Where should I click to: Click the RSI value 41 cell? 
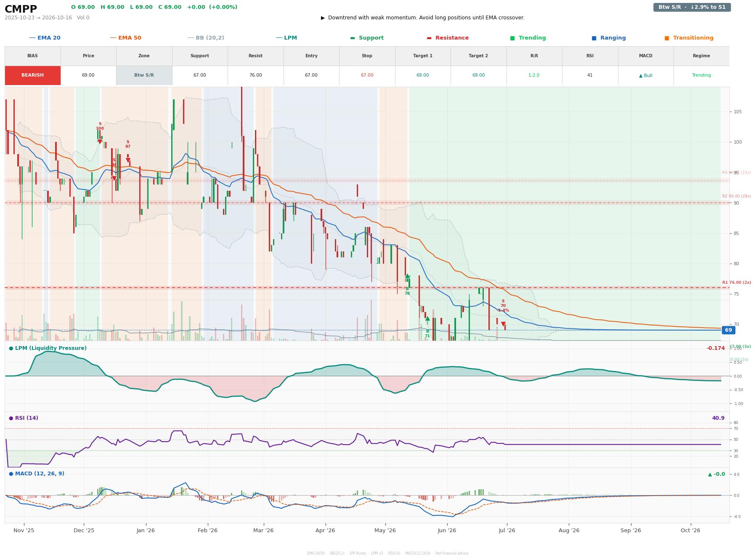(590, 75)
